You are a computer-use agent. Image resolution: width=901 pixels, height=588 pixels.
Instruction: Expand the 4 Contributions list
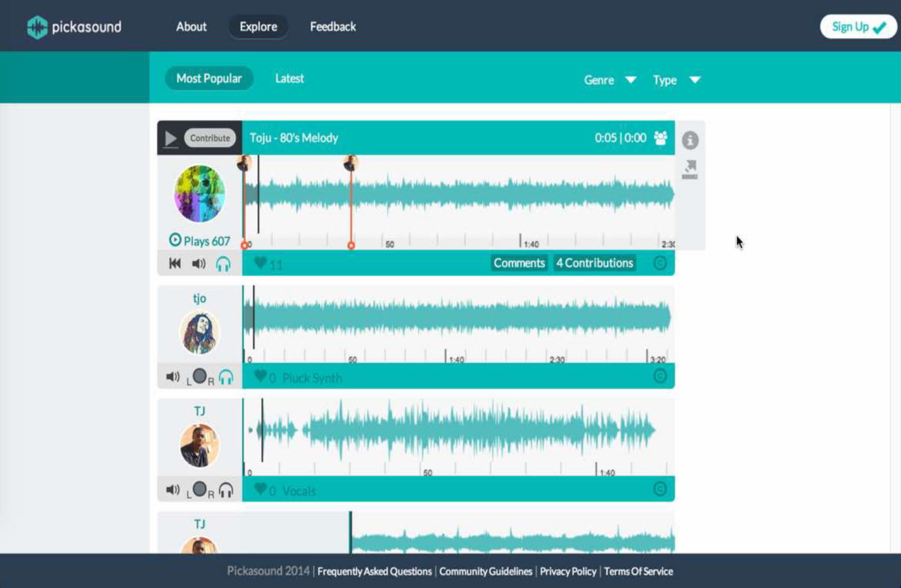(x=595, y=263)
